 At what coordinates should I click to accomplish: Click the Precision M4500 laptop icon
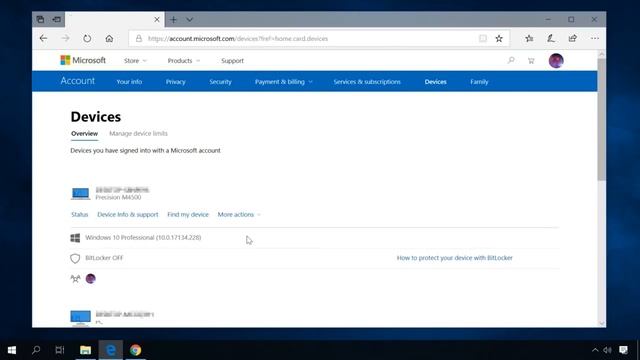click(80, 193)
